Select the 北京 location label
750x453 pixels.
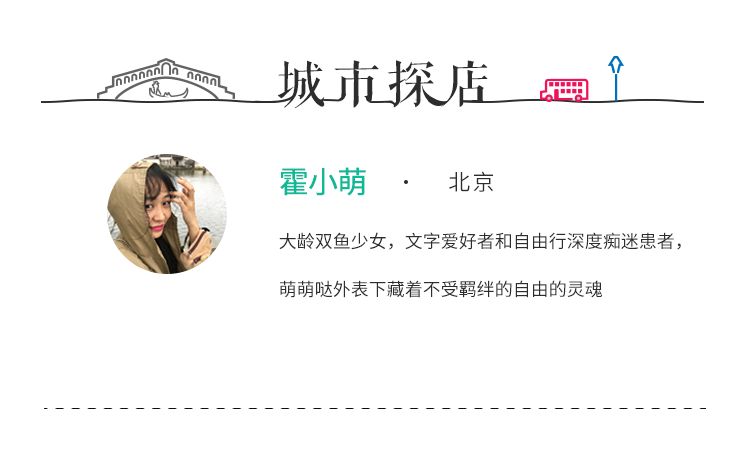[x=471, y=182]
